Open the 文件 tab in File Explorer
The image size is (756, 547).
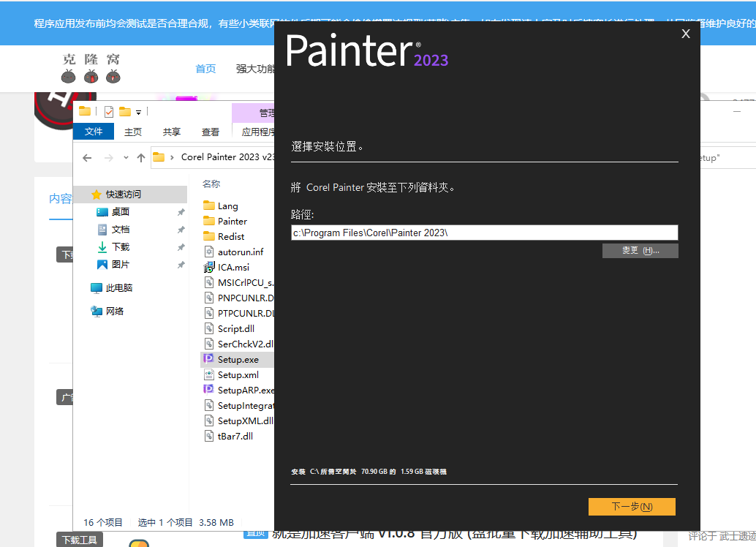pyautogui.click(x=94, y=132)
